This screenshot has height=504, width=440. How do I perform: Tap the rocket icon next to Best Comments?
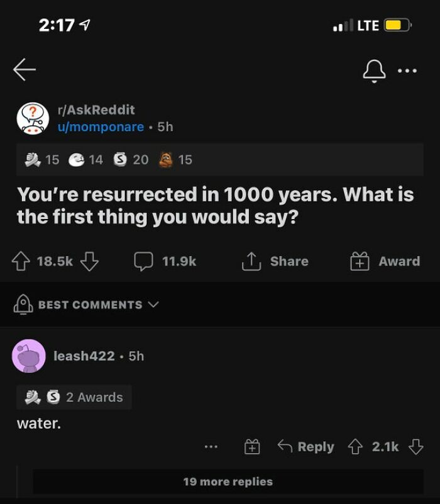click(23, 305)
